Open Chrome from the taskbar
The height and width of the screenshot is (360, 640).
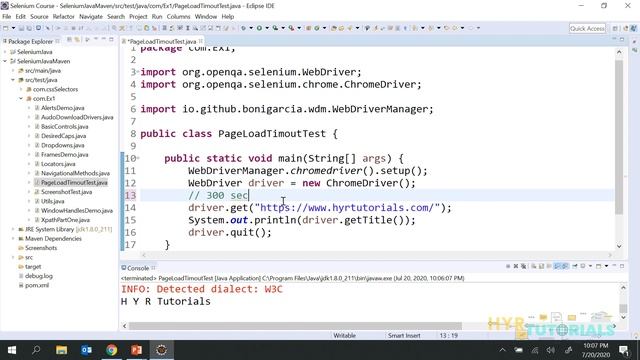tap(111, 350)
